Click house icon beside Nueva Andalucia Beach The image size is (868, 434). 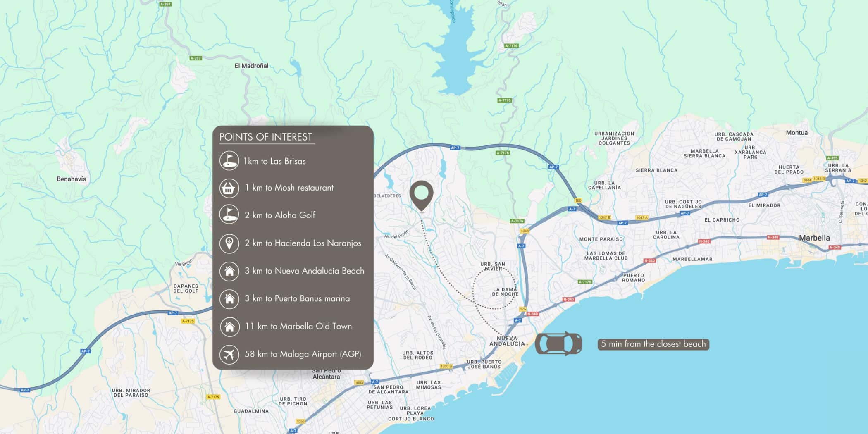[229, 271]
